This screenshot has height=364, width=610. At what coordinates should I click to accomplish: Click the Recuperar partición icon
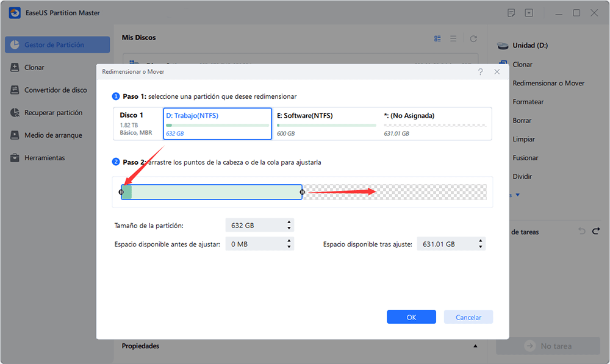tap(15, 112)
